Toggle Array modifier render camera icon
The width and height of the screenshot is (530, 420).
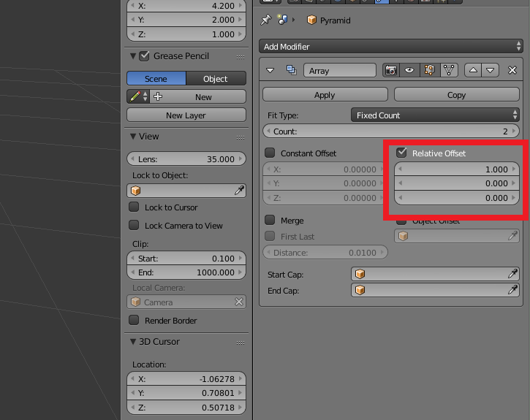pyautogui.click(x=391, y=70)
